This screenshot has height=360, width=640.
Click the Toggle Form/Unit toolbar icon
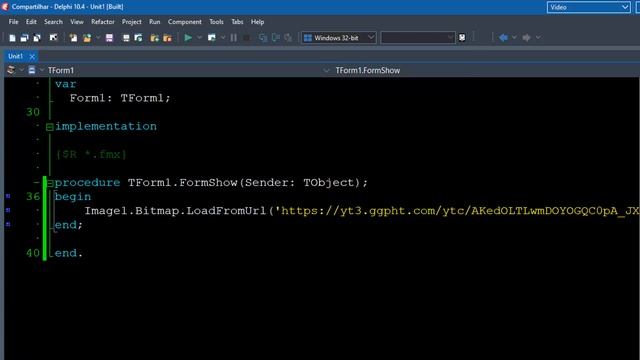pos(138,38)
